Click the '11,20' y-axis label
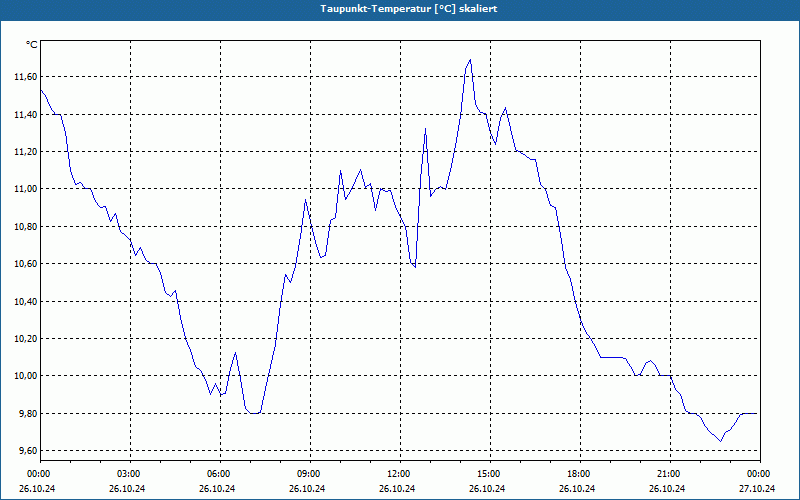 click(x=25, y=152)
